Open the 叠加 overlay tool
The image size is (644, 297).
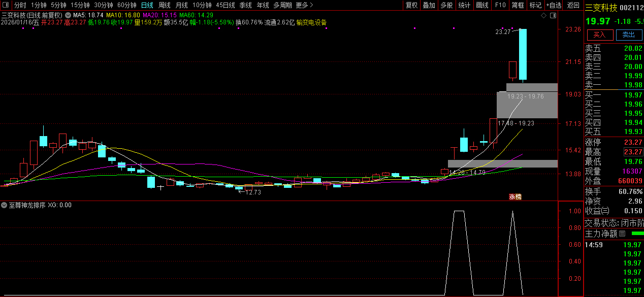(x=429, y=5)
